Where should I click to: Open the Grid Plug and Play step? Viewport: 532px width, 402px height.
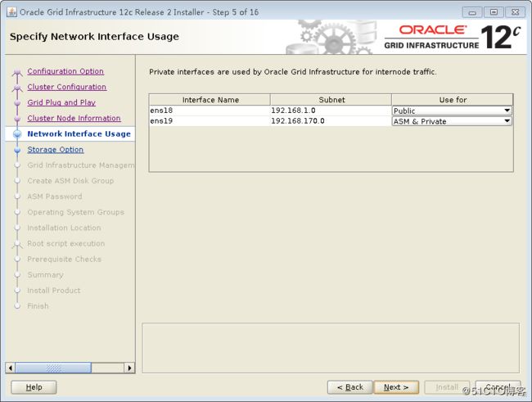pos(61,102)
